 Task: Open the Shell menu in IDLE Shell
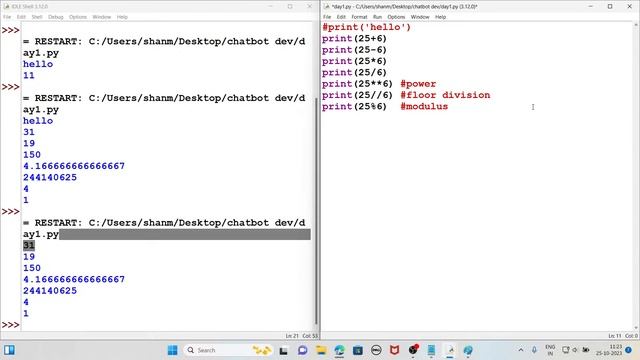coord(37,17)
